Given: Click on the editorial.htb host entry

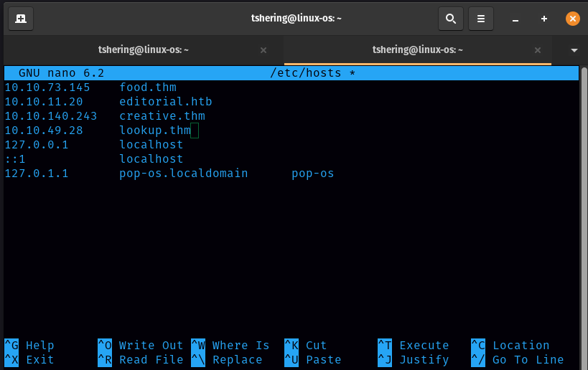Looking at the screenshot, I should pos(165,102).
